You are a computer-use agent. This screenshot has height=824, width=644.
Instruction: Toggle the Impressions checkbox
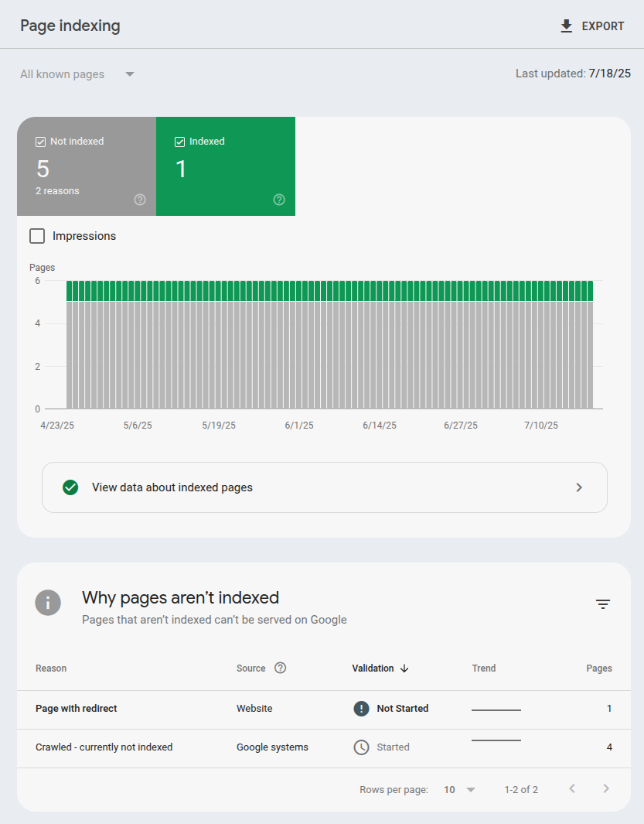point(36,236)
